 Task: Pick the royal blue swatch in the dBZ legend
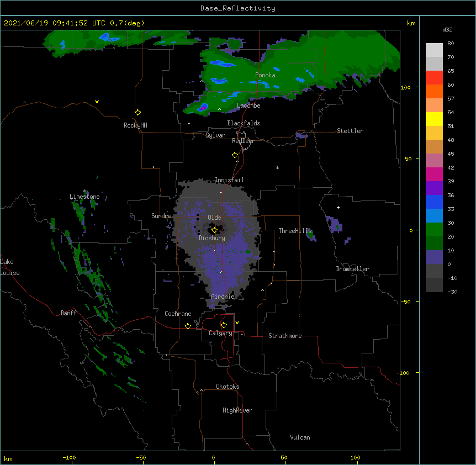pos(434,202)
